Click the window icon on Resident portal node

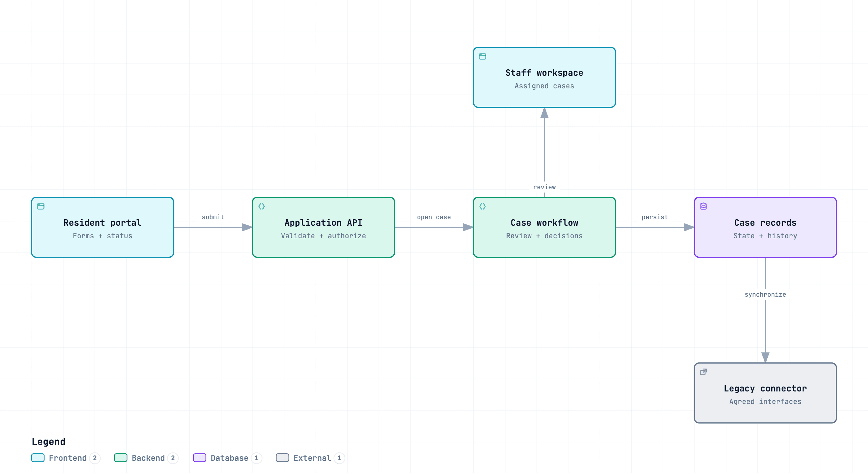point(41,206)
